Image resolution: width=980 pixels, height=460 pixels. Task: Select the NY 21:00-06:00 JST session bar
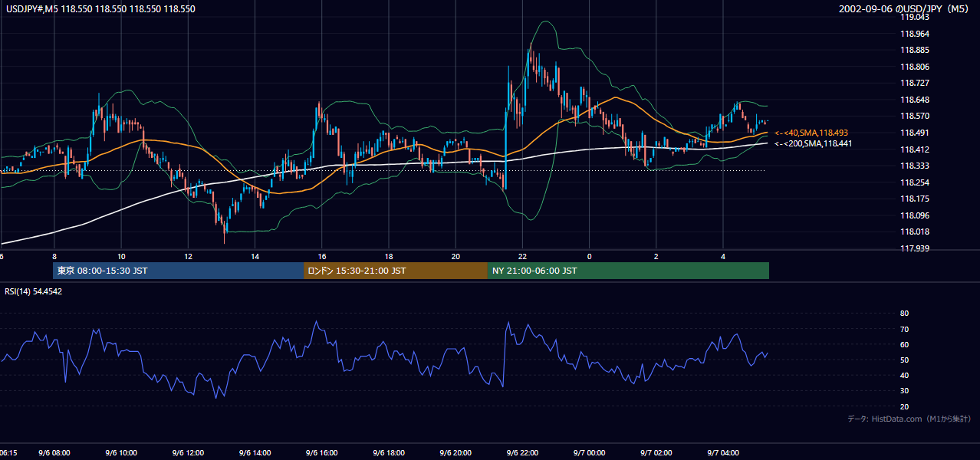(628, 271)
